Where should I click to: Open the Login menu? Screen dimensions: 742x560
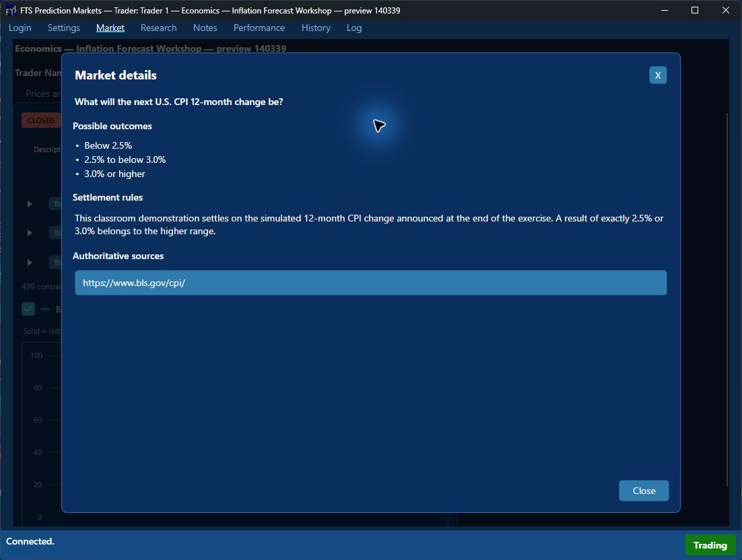click(20, 28)
